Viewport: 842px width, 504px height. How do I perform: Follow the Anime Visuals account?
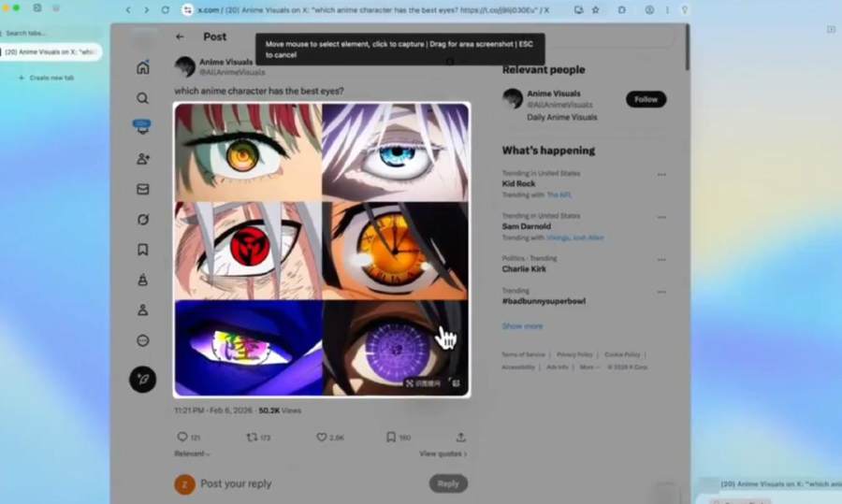pyautogui.click(x=646, y=99)
